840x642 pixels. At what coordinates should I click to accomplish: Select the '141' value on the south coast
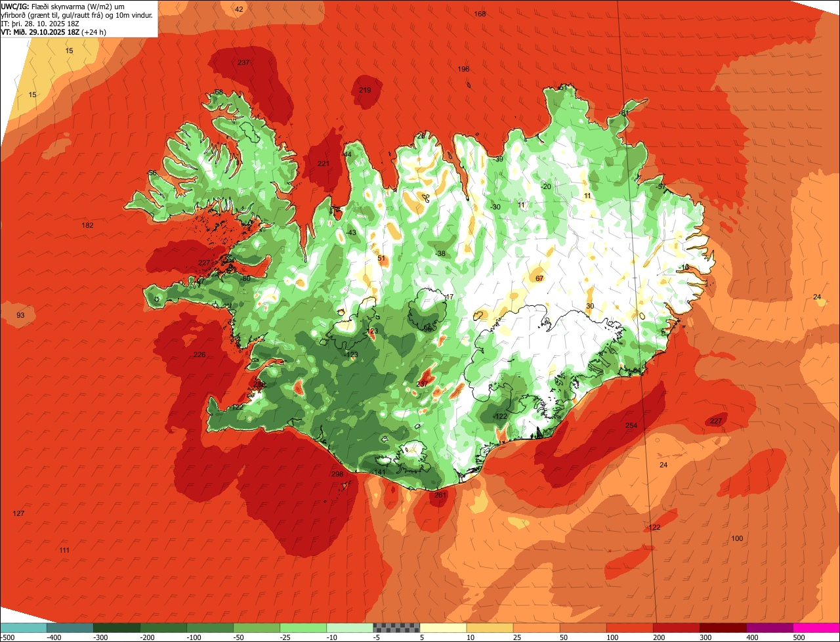pyautogui.click(x=379, y=472)
